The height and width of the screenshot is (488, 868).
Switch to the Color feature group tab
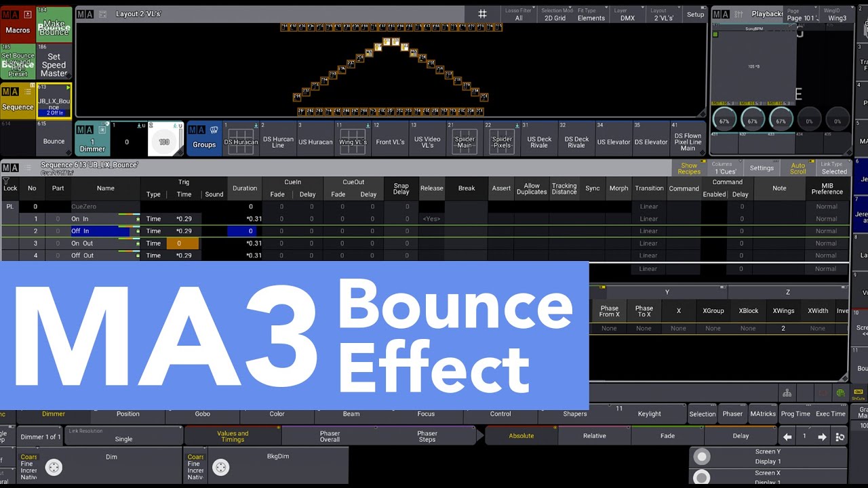(x=277, y=413)
